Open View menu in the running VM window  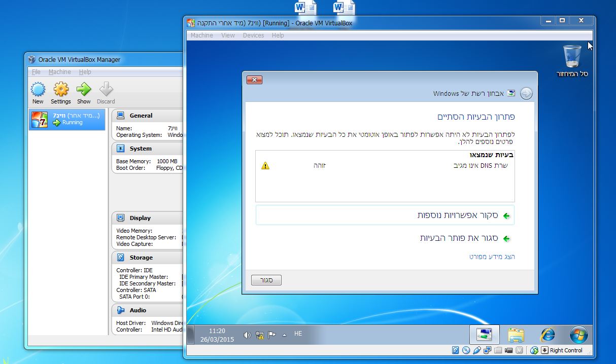[228, 35]
